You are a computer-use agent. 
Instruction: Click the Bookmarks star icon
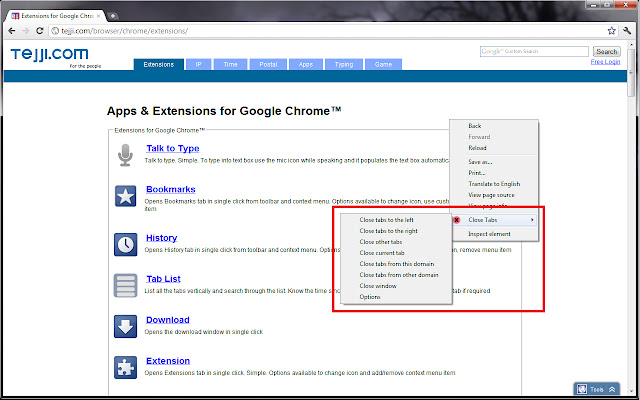coord(126,195)
